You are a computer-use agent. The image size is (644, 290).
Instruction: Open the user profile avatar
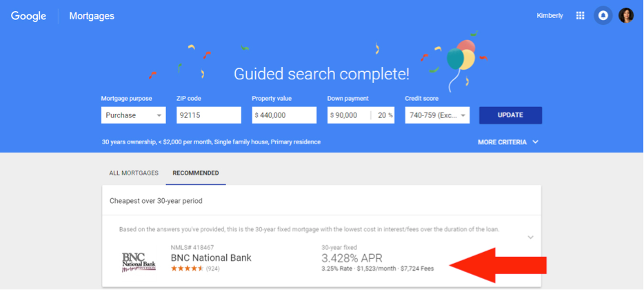pyautogui.click(x=626, y=16)
